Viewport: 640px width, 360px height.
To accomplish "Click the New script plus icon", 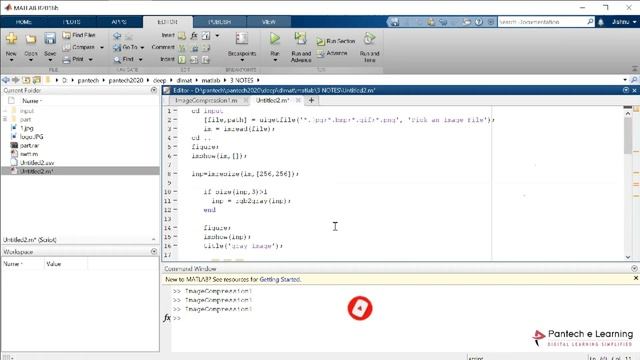I will click(11, 39).
